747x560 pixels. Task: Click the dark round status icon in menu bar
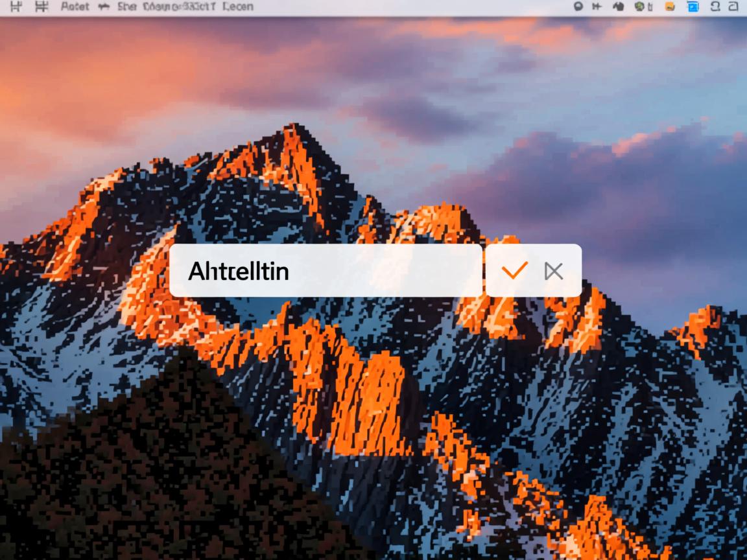point(579,6)
